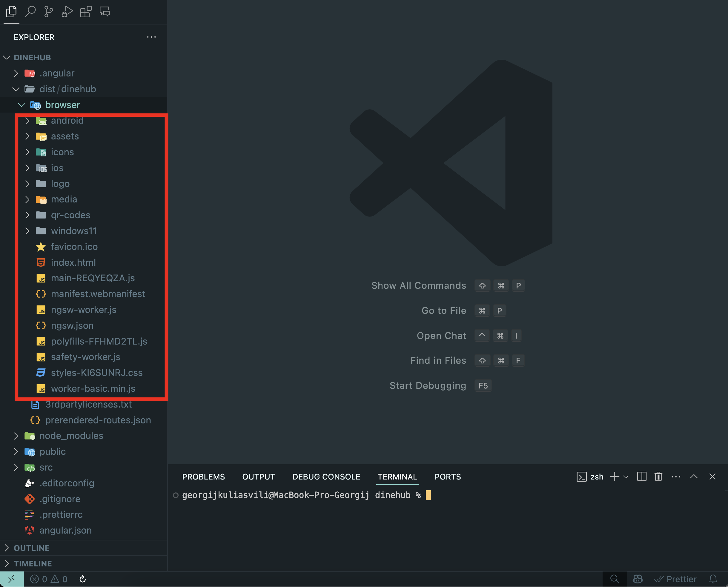Screen dimensions: 728x587
Task: Kill terminal with trash icon
Action: [x=658, y=477]
